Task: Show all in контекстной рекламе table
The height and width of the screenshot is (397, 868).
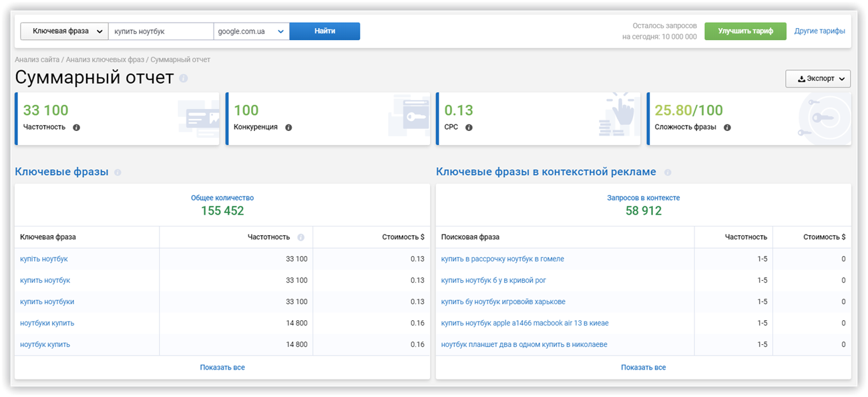Action: click(x=644, y=367)
